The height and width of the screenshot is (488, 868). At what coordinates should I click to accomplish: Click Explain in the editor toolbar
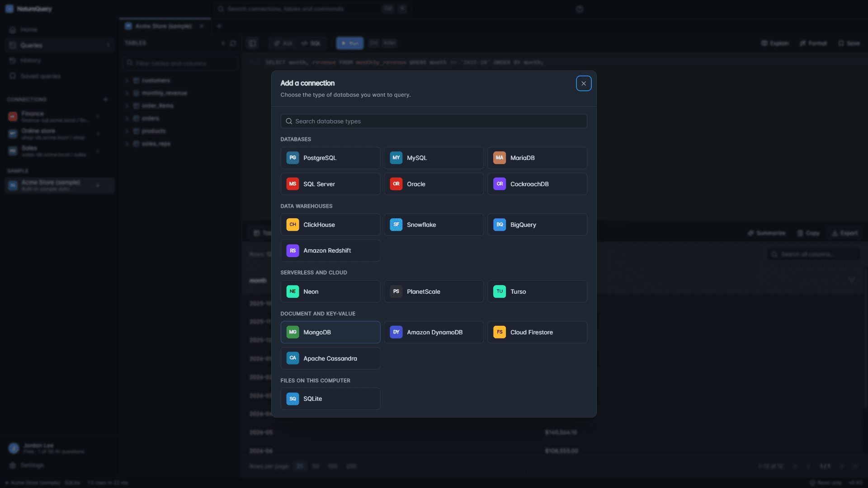click(775, 43)
